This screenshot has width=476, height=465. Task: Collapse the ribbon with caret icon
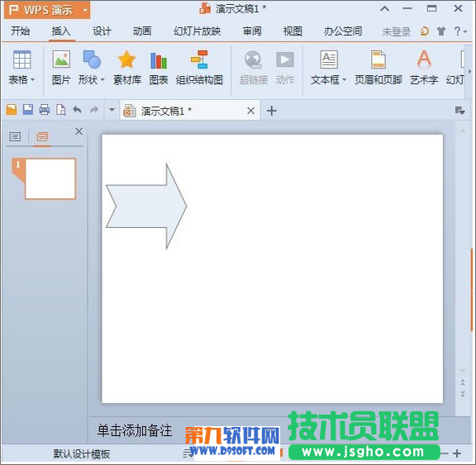click(384, 8)
